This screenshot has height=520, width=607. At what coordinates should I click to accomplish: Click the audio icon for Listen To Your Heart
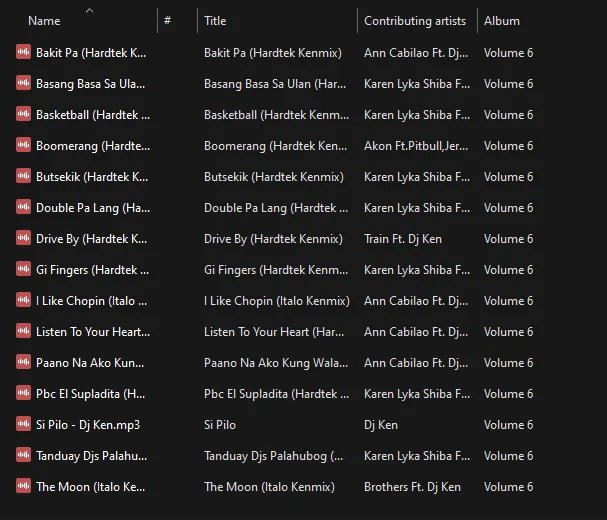click(24, 331)
